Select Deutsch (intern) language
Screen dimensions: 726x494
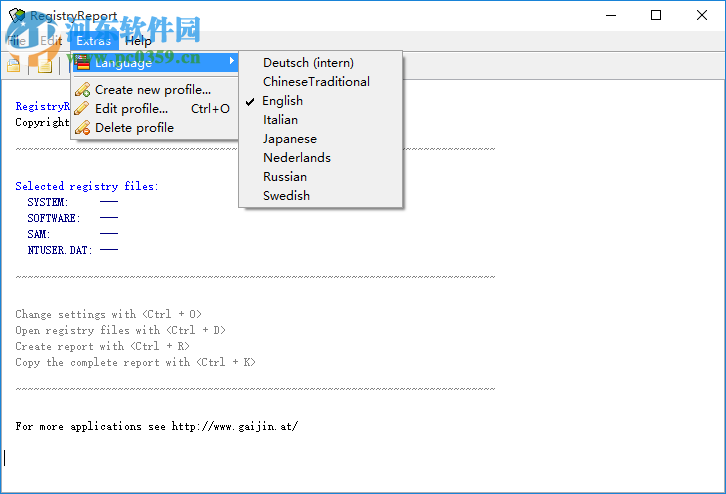tap(320, 63)
